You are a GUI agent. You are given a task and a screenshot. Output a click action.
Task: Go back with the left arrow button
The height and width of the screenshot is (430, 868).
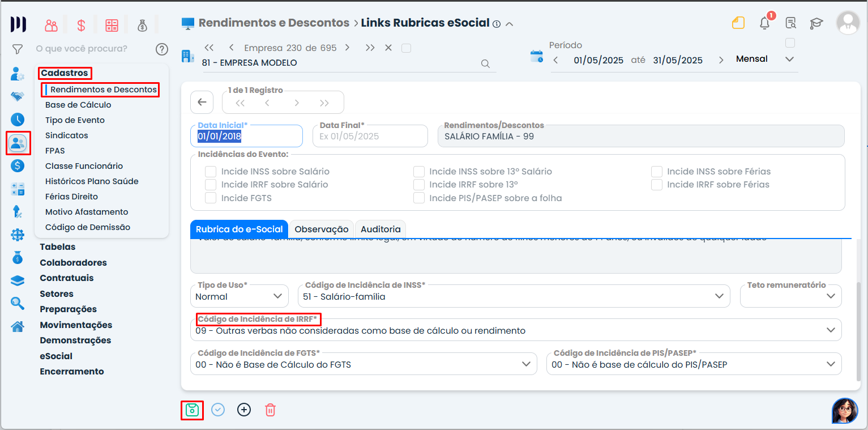point(202,103)
